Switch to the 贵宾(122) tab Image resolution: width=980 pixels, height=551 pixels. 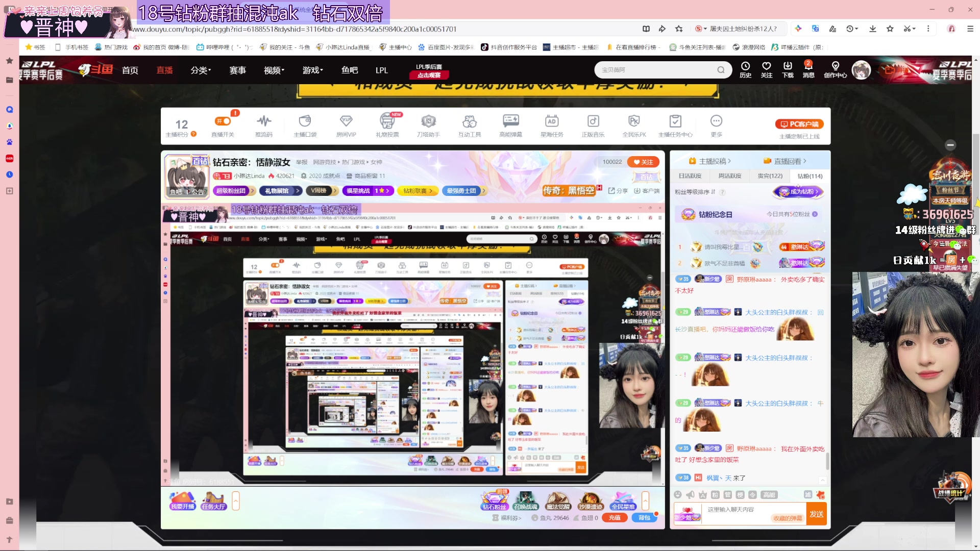click(x=770, y=176)
